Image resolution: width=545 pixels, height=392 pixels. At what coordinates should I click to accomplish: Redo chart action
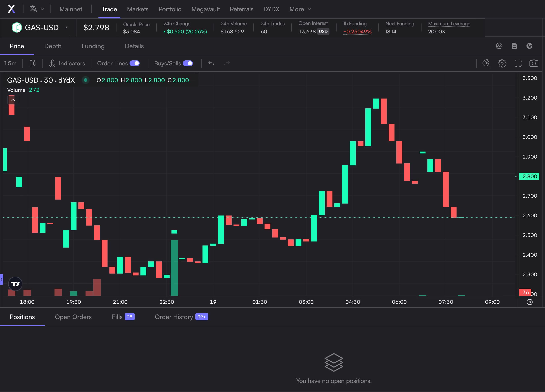(x=227, y=64)
